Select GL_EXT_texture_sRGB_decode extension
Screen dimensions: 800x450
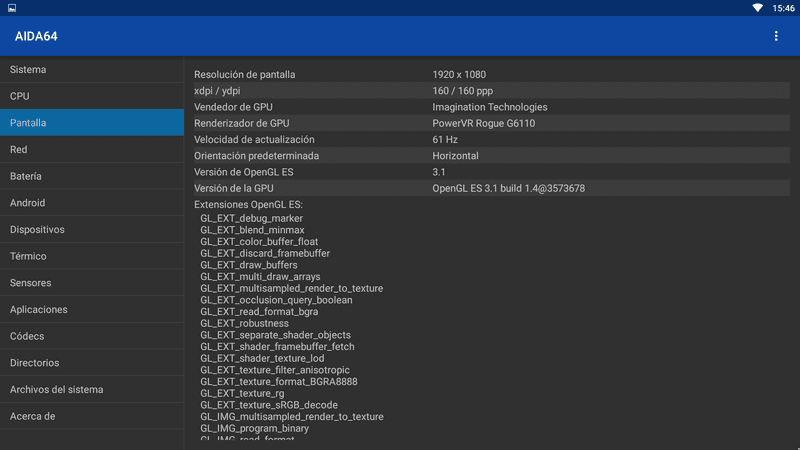click(x=269, y=405)
